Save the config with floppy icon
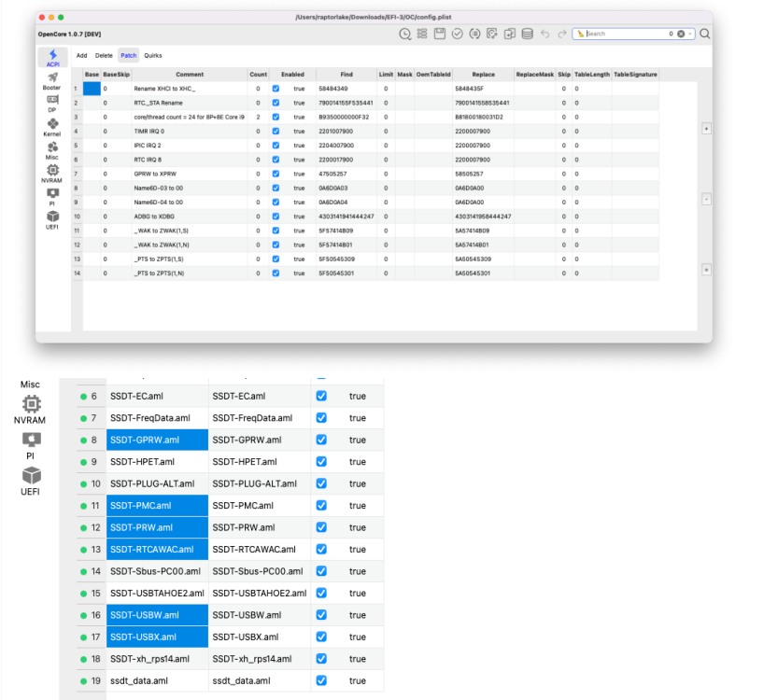This screenshot has width=778, height=700. coord(440,34)
